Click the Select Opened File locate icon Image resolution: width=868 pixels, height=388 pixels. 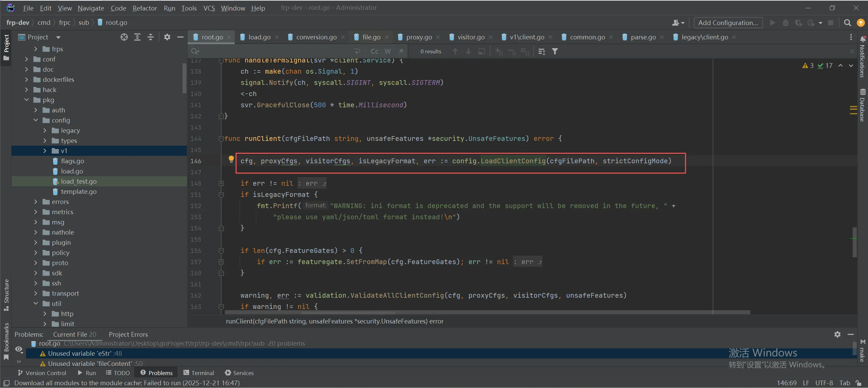click(x=124, y=37)
